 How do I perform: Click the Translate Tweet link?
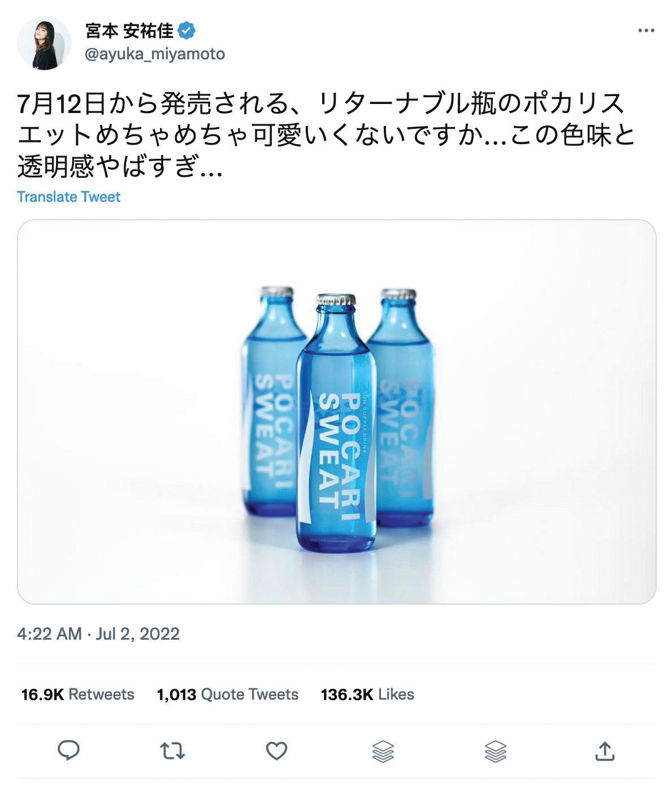[68, 197]
